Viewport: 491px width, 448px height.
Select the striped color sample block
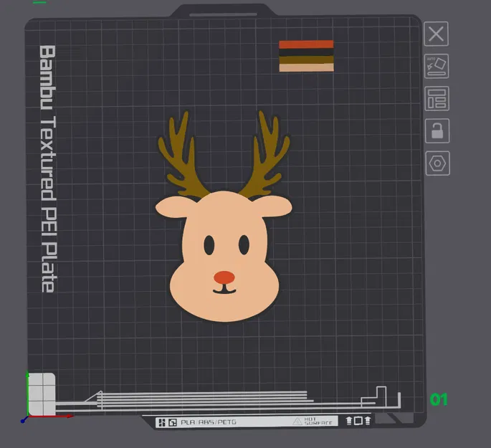click(306, 56)
